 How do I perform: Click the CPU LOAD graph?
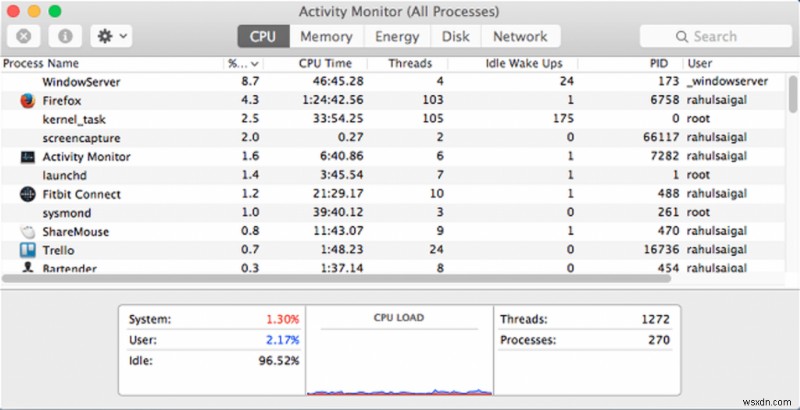click(399, 350)
